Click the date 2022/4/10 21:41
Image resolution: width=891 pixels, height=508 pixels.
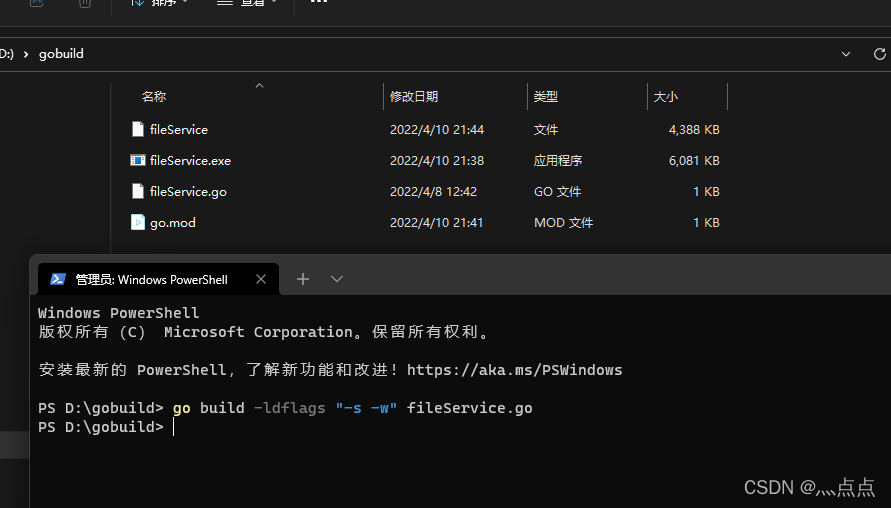pos(436,223)
